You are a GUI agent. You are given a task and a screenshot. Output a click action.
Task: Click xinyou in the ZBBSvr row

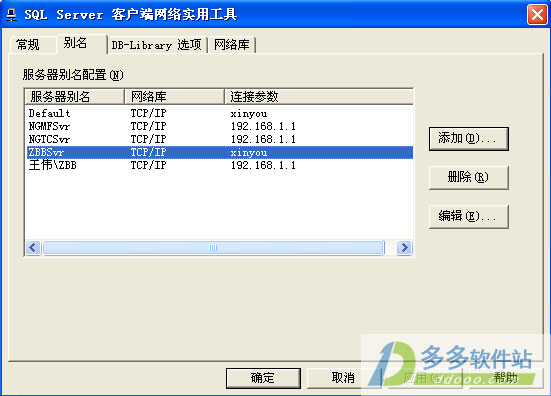(x=249, y=153)
